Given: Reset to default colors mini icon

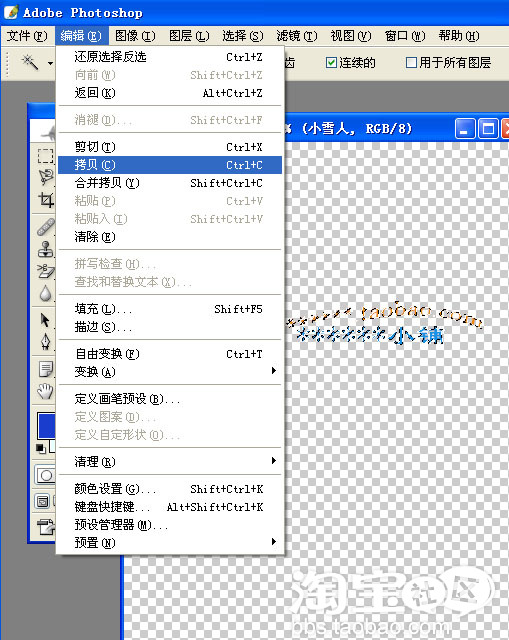Looking at the screenshot, I should (x=40, y=448).
